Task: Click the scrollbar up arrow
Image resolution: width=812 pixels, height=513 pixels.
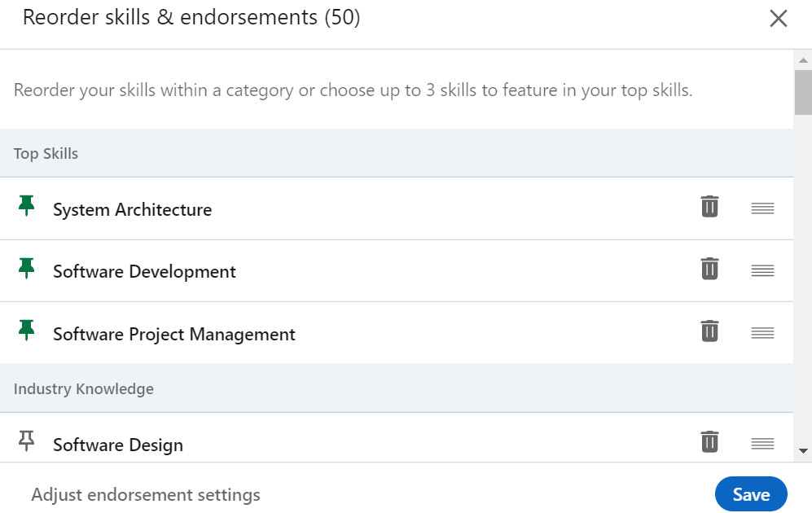Action: click(x=803, y=60)
